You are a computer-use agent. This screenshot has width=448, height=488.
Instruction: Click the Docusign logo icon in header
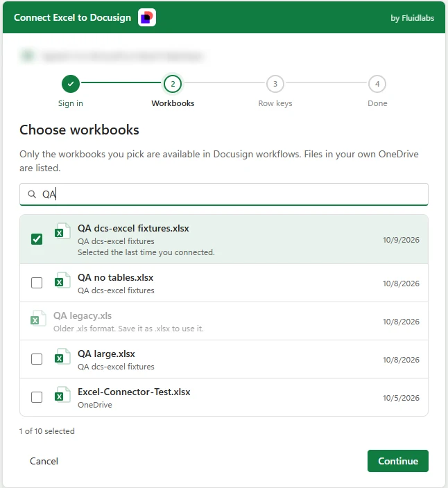(147, 17)
